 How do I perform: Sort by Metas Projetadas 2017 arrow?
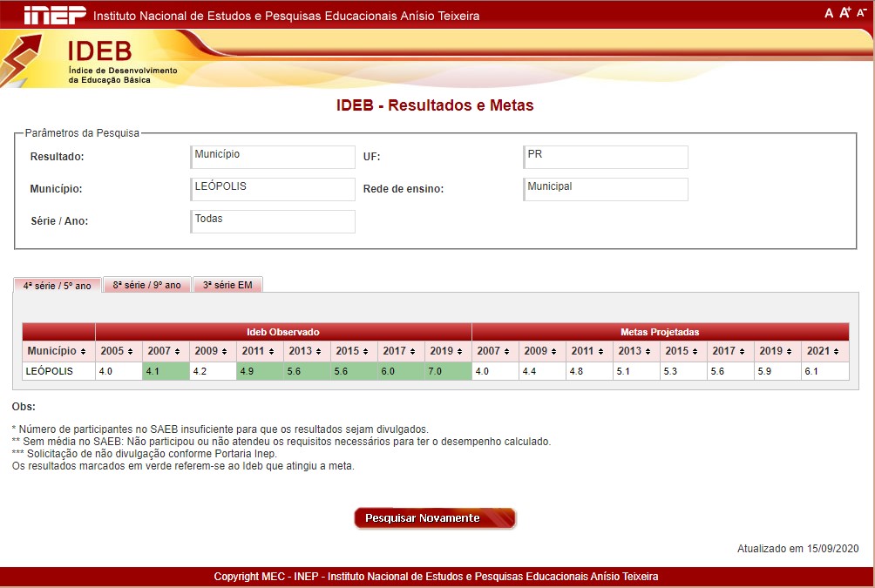(742, 351)
